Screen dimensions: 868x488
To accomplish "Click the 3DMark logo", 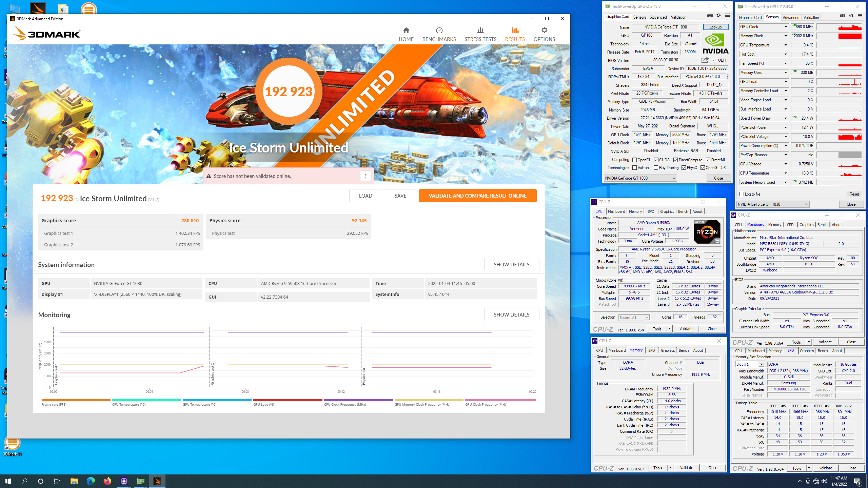I will pyautogui.click(x=46, y=34).
